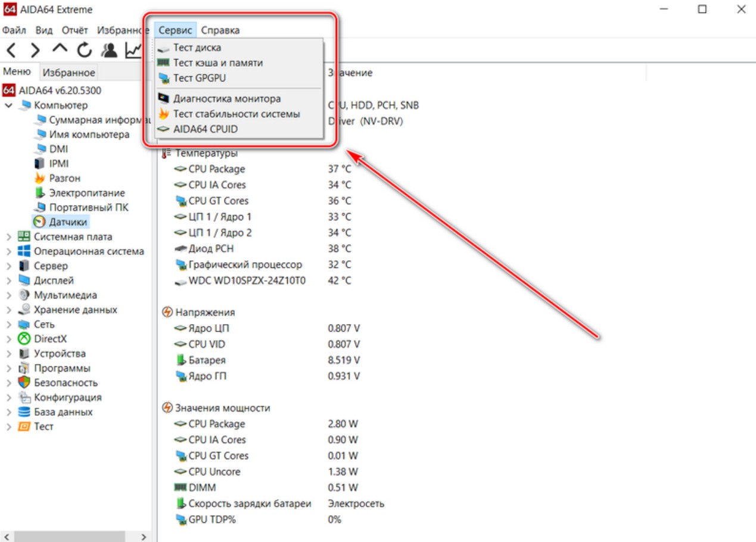
Task: Select IPMI in the tree
Action: point(60,164)
